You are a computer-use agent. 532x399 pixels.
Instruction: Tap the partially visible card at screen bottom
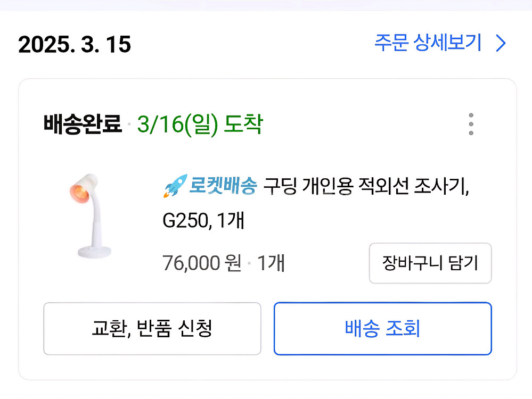coord(266,396)
